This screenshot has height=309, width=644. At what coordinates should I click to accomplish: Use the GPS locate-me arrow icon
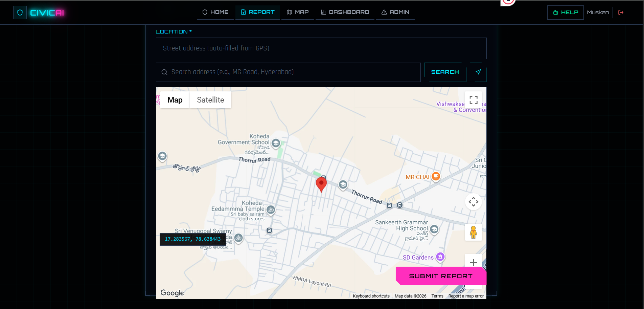(478, 72)
